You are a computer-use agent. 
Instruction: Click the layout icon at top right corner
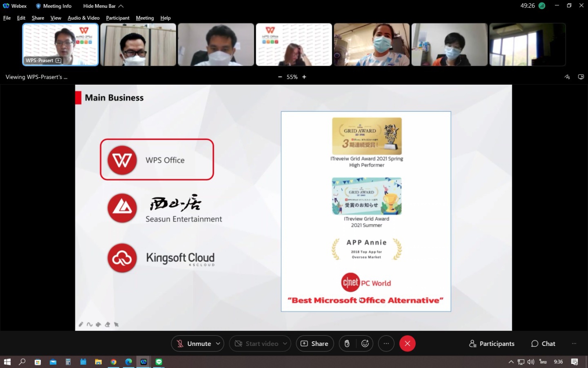[x=581, y=77]
